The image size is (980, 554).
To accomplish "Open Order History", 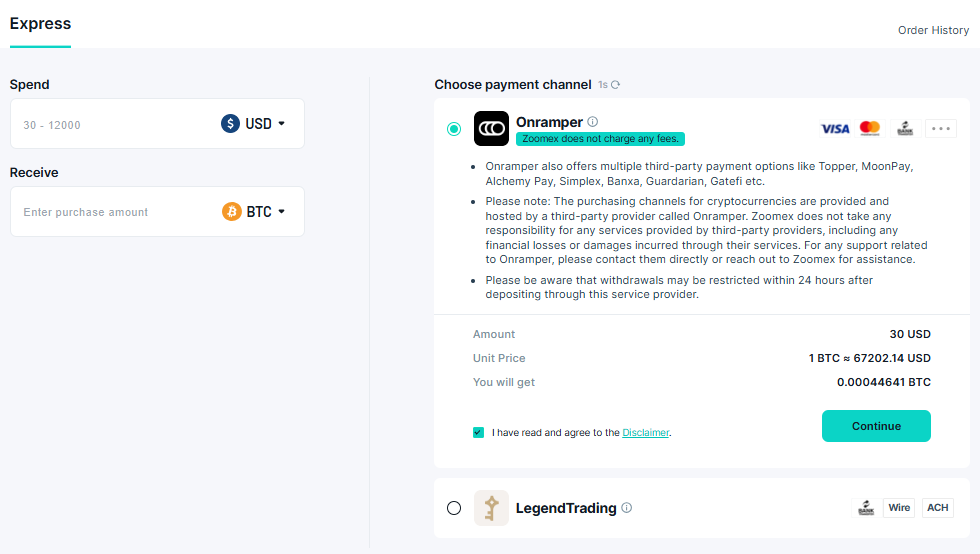I will tap(933, 30).
